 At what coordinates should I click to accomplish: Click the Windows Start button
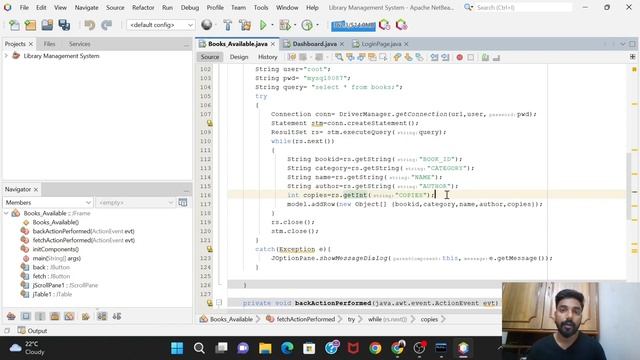(177, 348)
